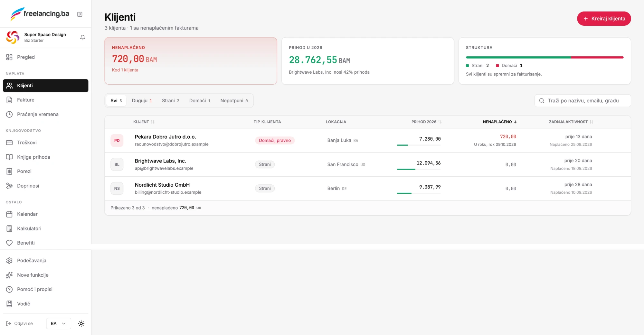This screenshot has height=335, width=644.
Task: Click the Struktura strani/domaći progress bar
Action: [x=545, y=57]
